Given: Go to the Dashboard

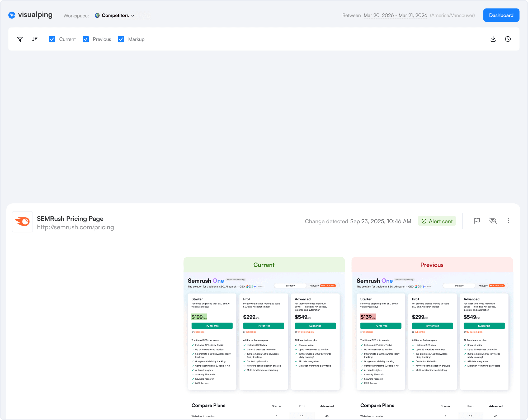Looking at the screenshot, I should point(501,15).
